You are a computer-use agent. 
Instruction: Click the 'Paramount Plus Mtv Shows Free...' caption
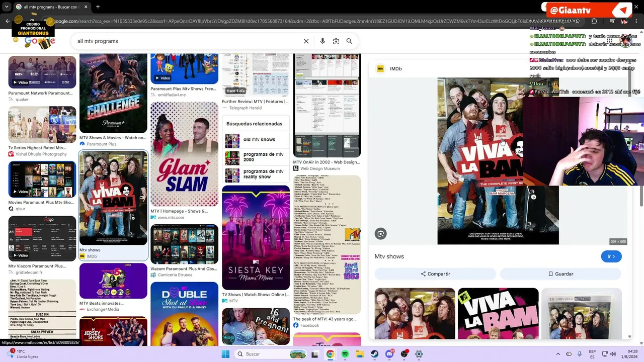click(x=183, y=89)
